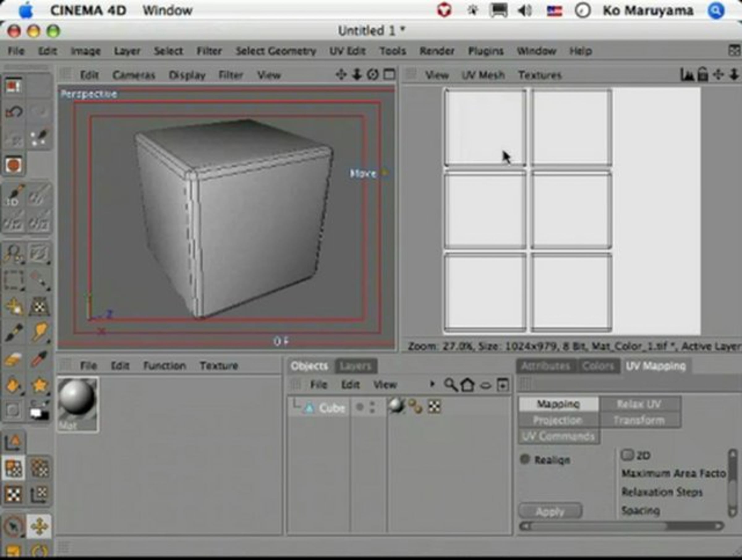Screen dimensions: 742x560
Task: Toggle the lock icon in texture view
Action: click(x=702, y=74)
